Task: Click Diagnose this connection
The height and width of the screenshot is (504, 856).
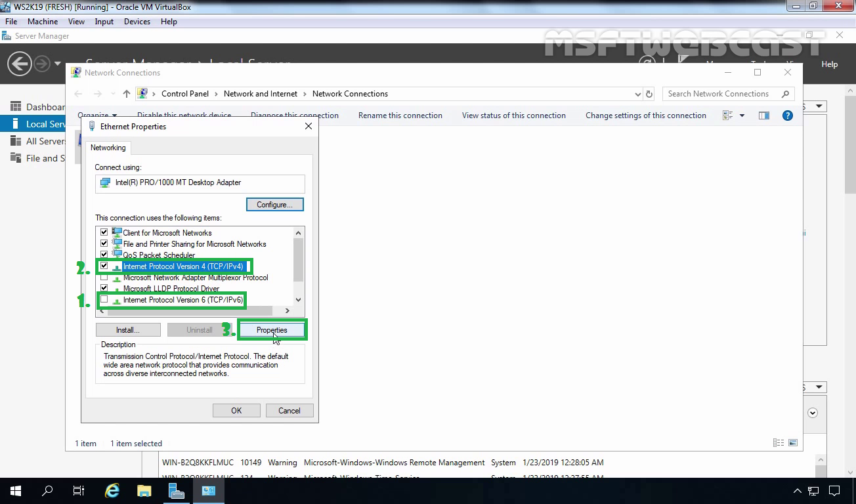Action: (295, 115)
